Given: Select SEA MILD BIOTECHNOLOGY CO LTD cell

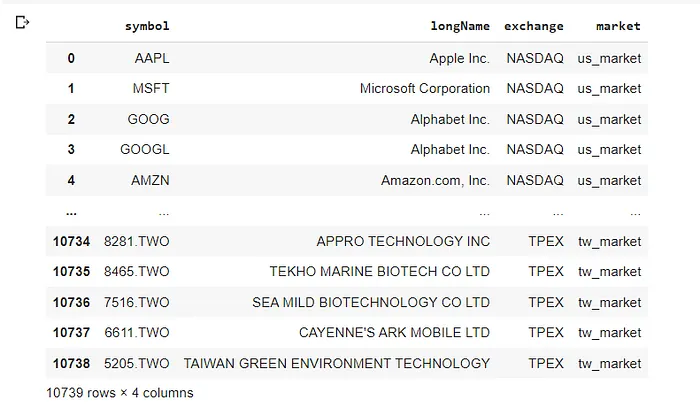Looking at the screenshot, I should click(x=371, y=302).
